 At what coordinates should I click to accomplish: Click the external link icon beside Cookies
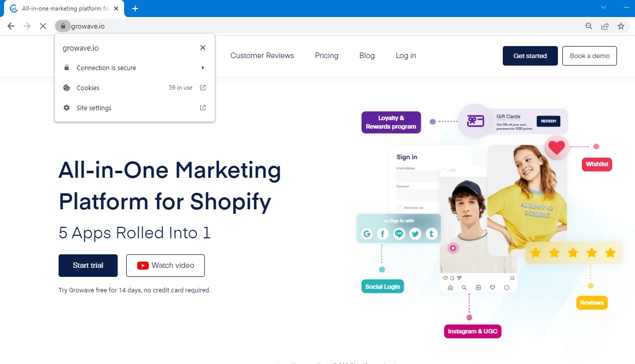pos(203,88)
